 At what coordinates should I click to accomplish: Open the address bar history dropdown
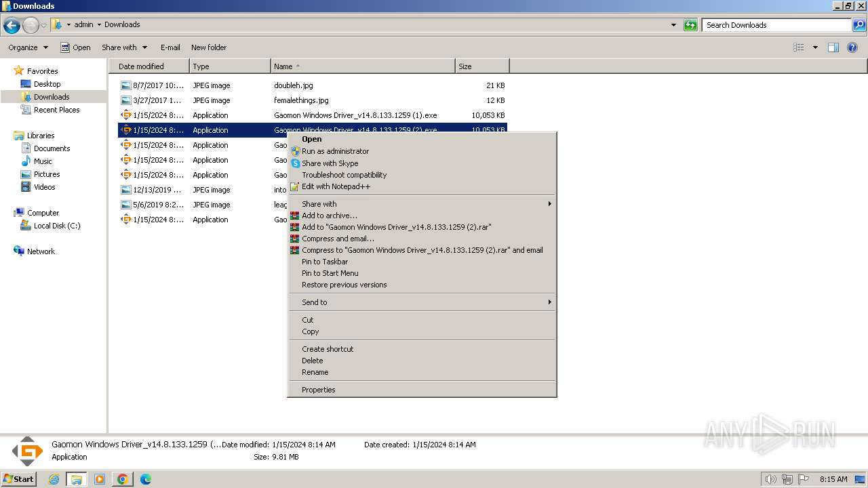[673, 25]
